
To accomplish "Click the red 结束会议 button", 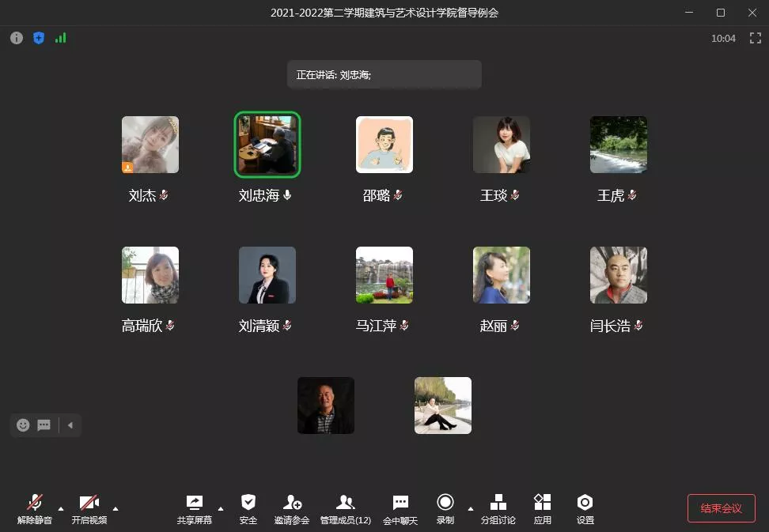I will [x=721, y=508].
